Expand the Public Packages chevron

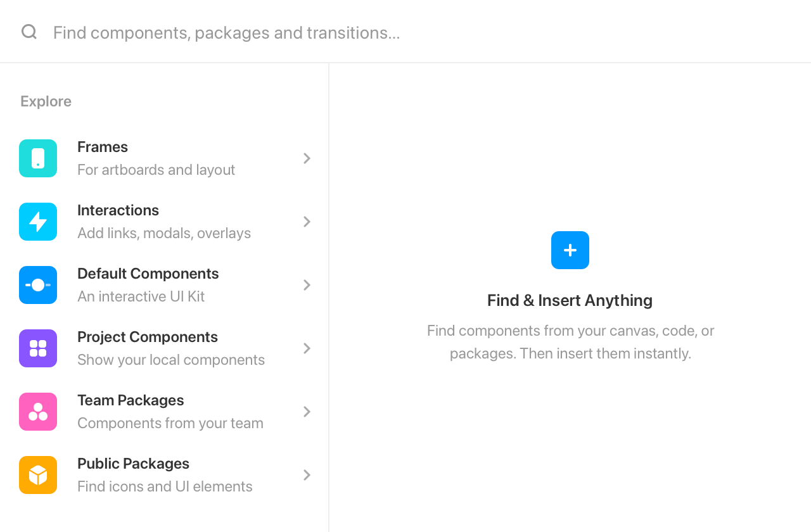(307, 475)
